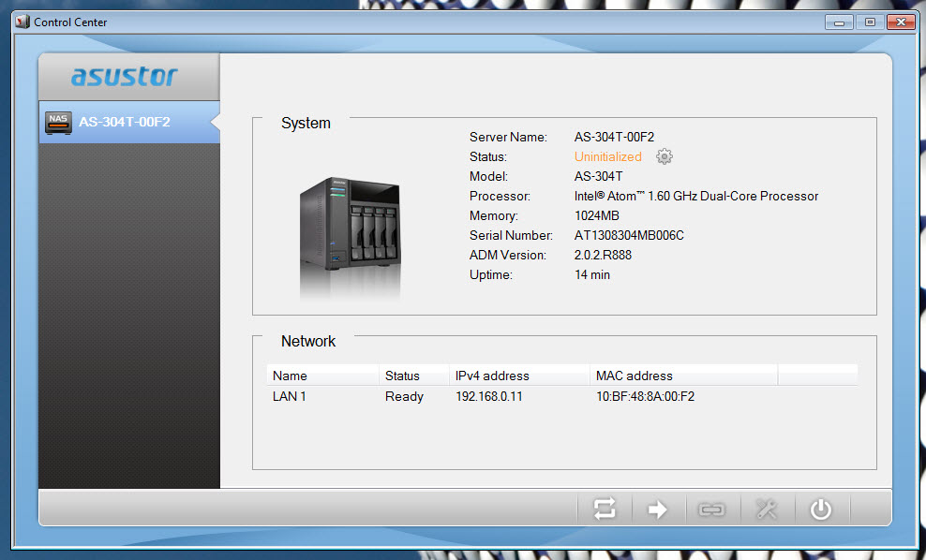
Task: Select the LAN 1 cell in Network table
Action: tap(289, 396)
